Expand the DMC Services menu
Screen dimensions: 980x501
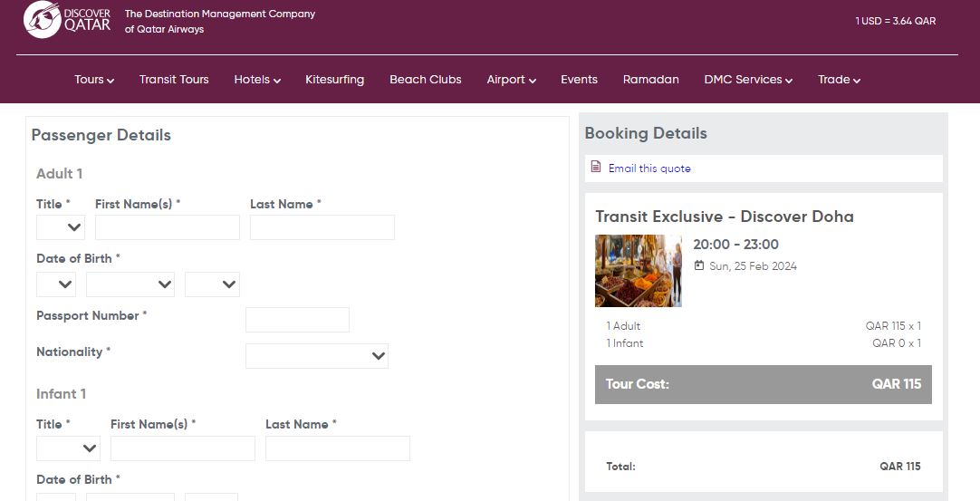[x=748, y=80]
